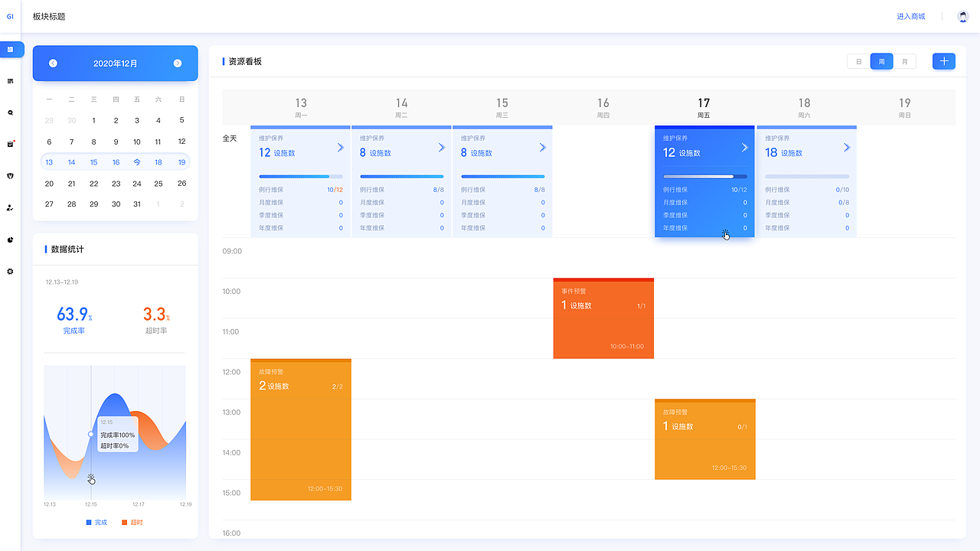The width and height of the screenshot is (980, 551).
Task: Click the Saturday card empty progress bar
Action: tap(807, 176)
